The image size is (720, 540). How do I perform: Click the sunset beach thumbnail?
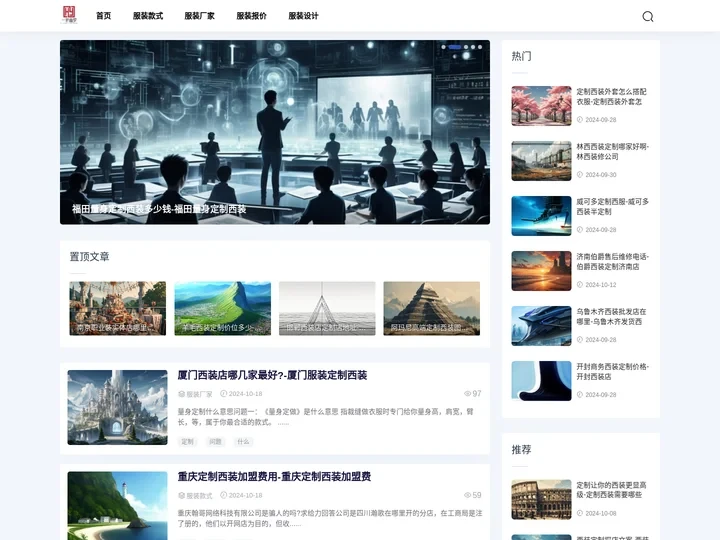click(541, 271)
